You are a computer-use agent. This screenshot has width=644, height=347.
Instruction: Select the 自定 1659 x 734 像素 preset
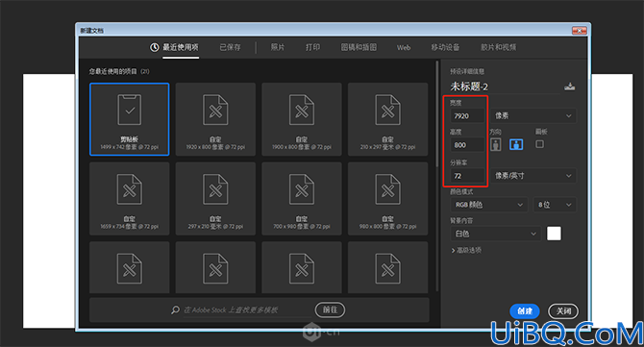pyautogui.click(x=130, y=199)
